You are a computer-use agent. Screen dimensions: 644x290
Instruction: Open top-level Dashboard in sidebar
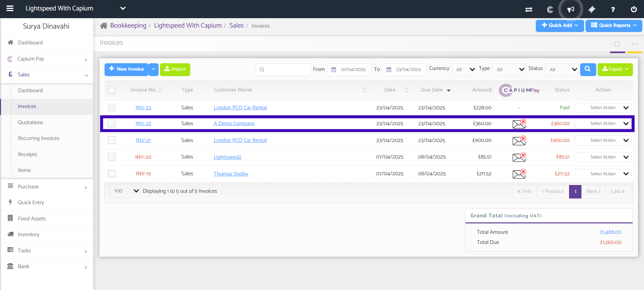[47, 43]
